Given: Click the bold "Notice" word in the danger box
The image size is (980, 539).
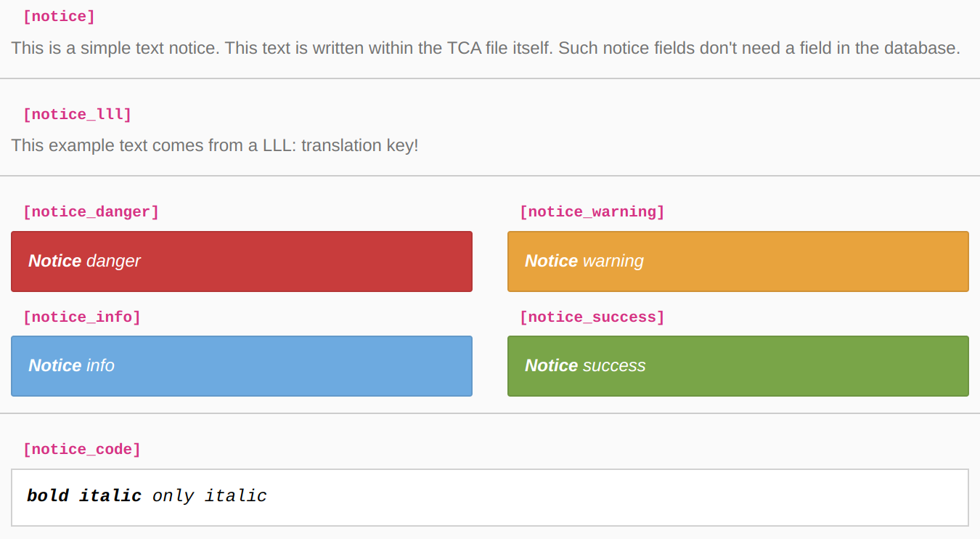Looking at the screenshot, I should tap(54, 262).
